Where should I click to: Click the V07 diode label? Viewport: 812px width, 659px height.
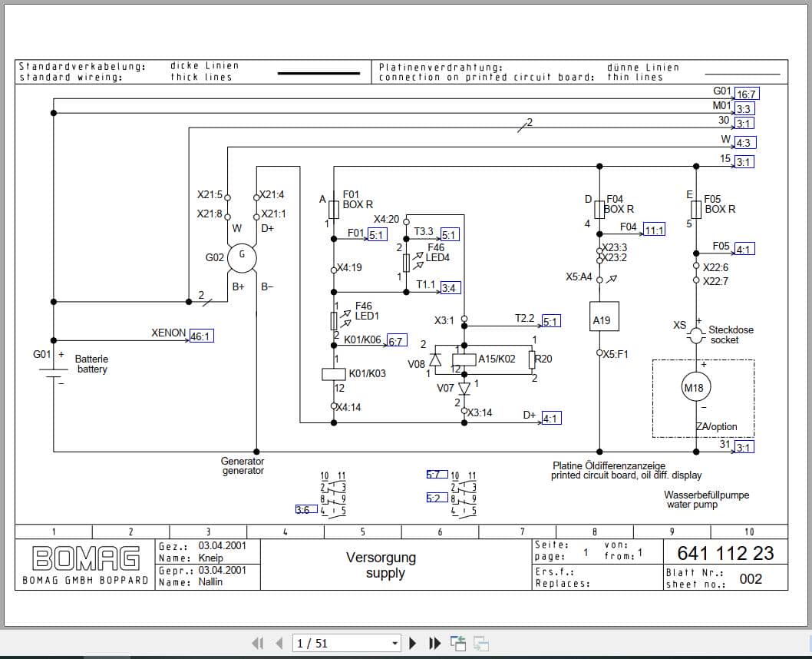[x=445, y=388]
